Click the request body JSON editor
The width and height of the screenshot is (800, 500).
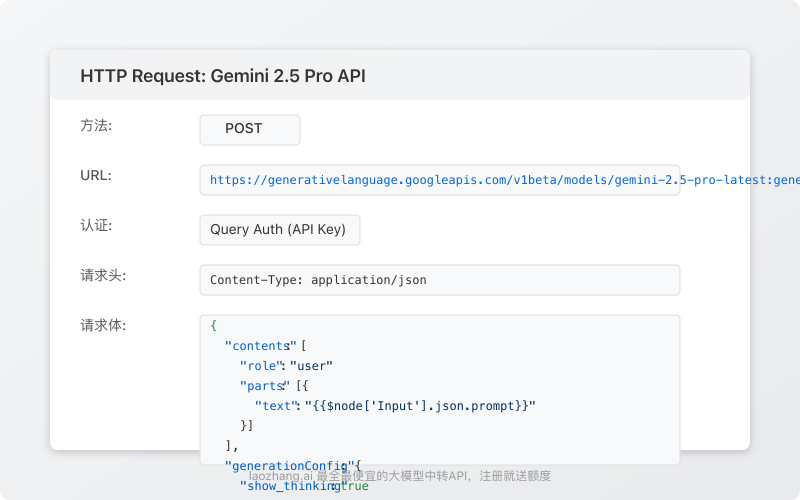point(439,390)
